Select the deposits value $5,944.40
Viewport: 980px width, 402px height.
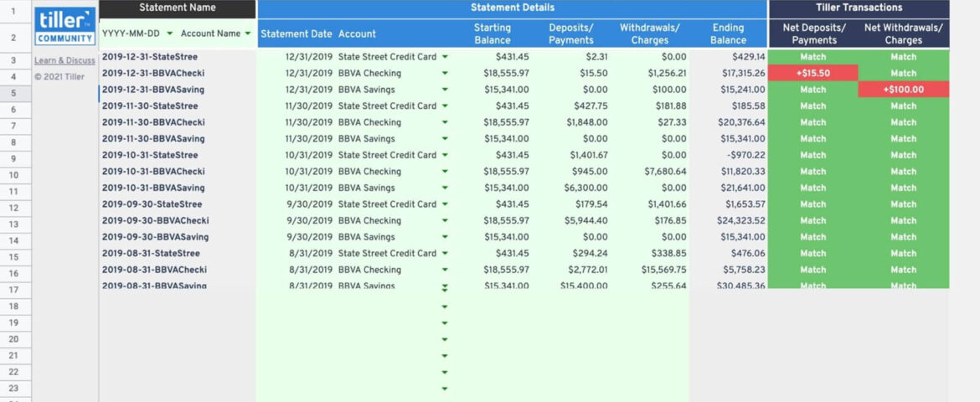587,221
